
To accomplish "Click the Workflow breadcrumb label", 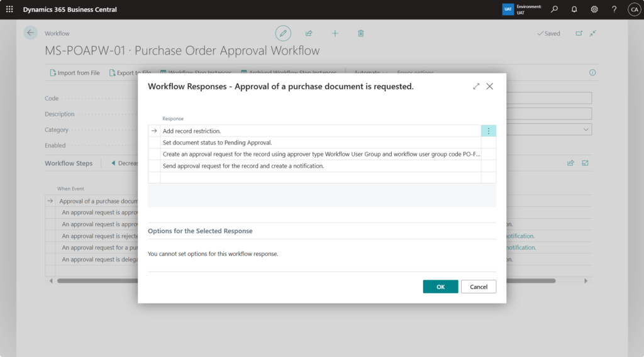I will [57, 33].
